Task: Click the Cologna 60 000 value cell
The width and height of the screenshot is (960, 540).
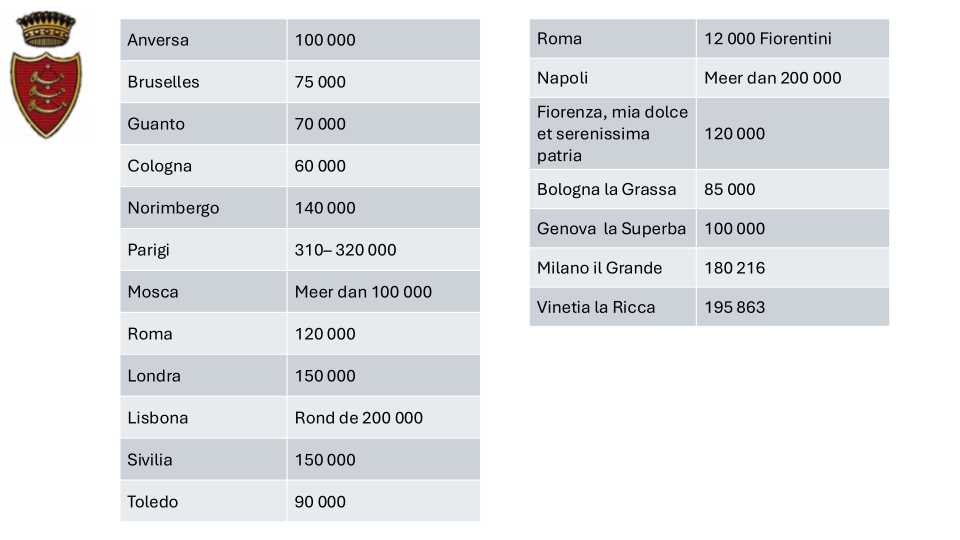Action: click(382, 166)
